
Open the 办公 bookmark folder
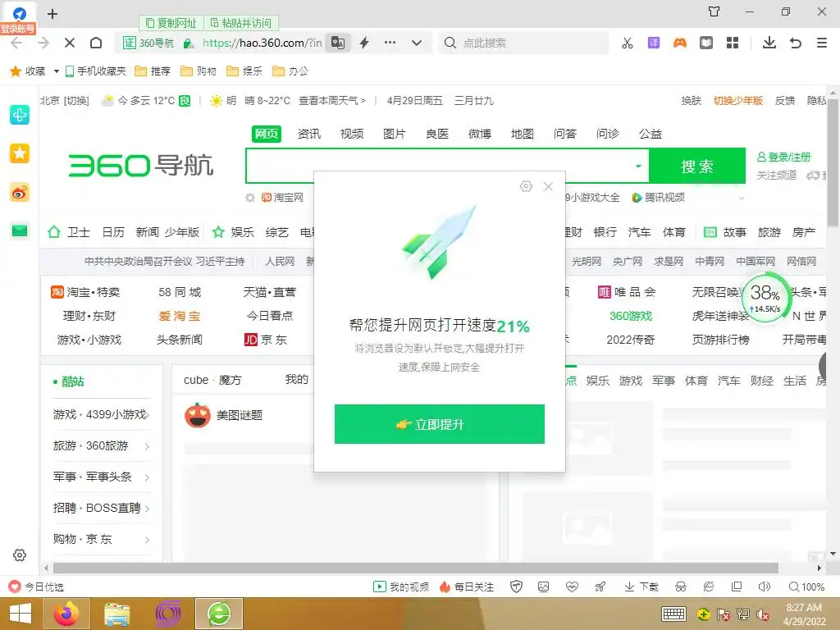point(291,71)
